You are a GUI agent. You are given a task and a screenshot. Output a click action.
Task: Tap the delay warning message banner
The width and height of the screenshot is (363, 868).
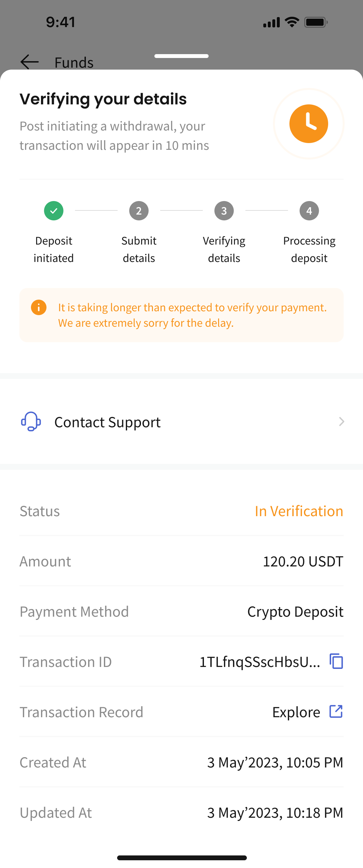click(x=181, y=315)
